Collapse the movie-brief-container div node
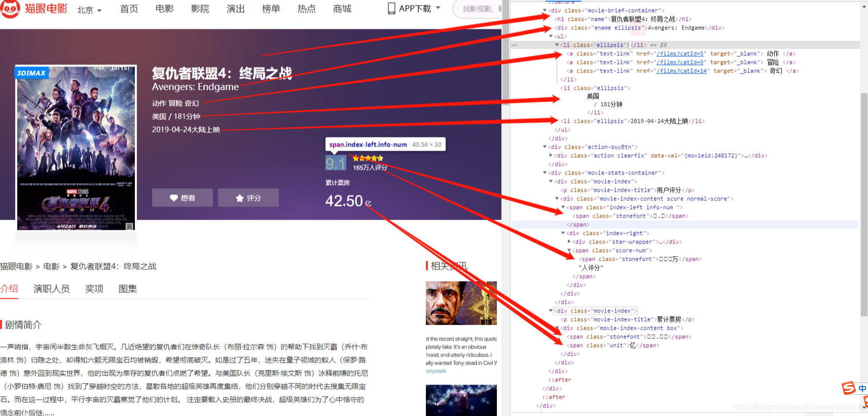 click(x=545, y=10)
